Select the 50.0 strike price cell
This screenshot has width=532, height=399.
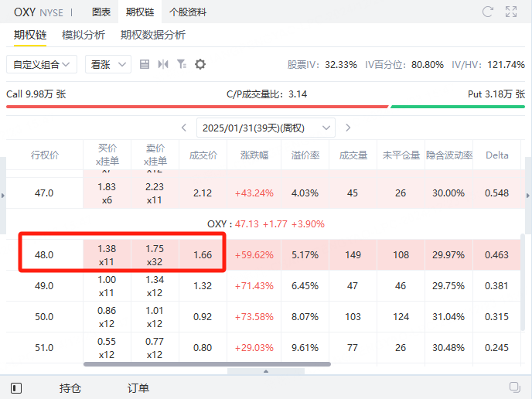tap(44, 316)
